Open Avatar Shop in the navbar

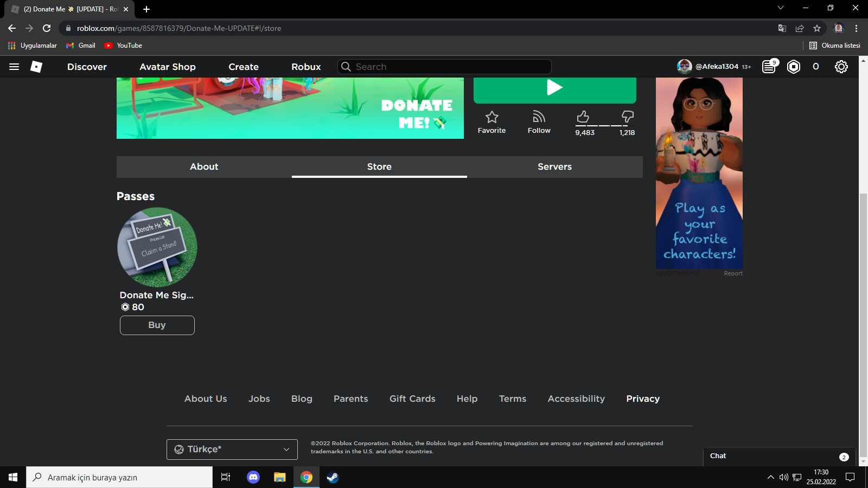[168, 67]
